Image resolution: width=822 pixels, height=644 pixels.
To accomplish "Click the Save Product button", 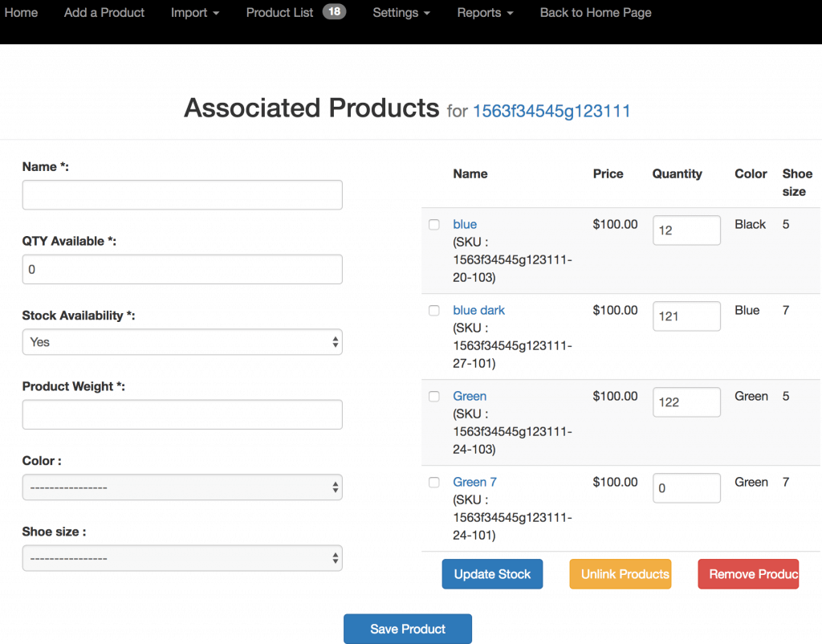I will [408, 629].
